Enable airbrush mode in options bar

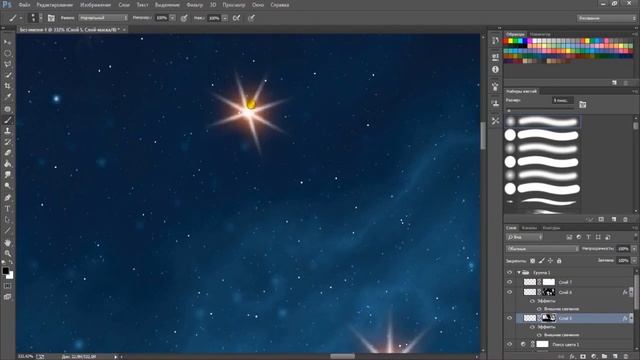click(x=236, y=18)
